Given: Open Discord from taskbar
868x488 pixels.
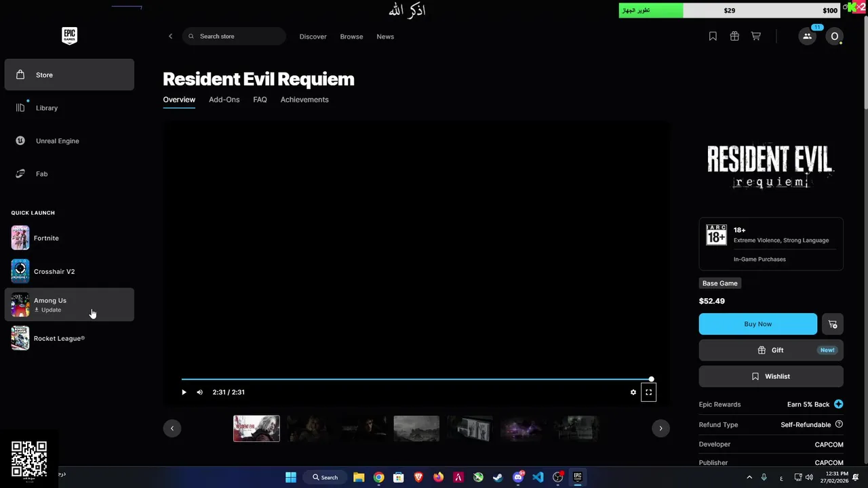Looking at the screenshot, I should [518, 477].
